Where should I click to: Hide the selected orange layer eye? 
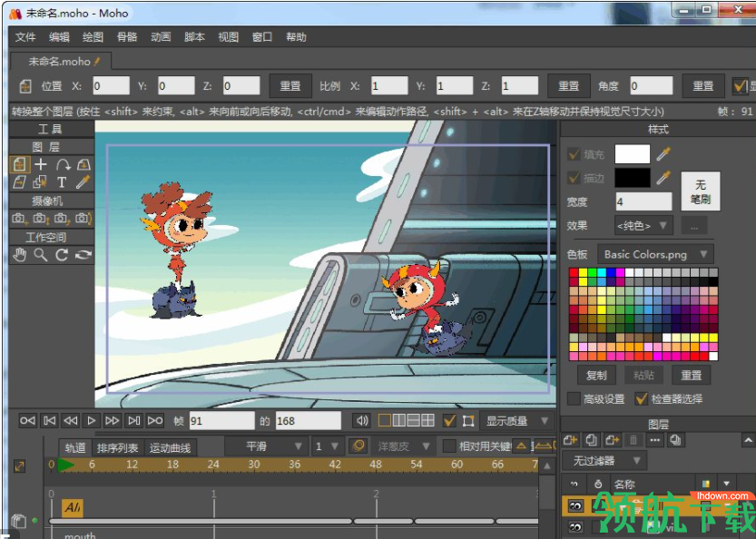(575, 505)
